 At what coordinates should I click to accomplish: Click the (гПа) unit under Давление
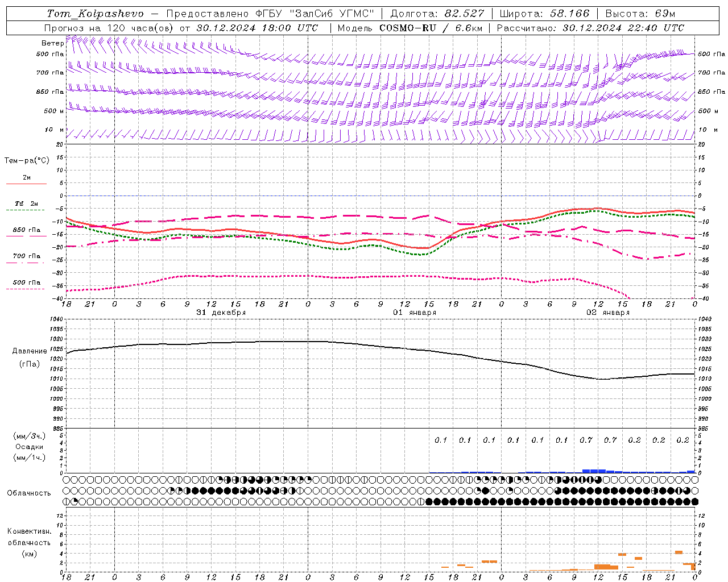coord(30,364)
